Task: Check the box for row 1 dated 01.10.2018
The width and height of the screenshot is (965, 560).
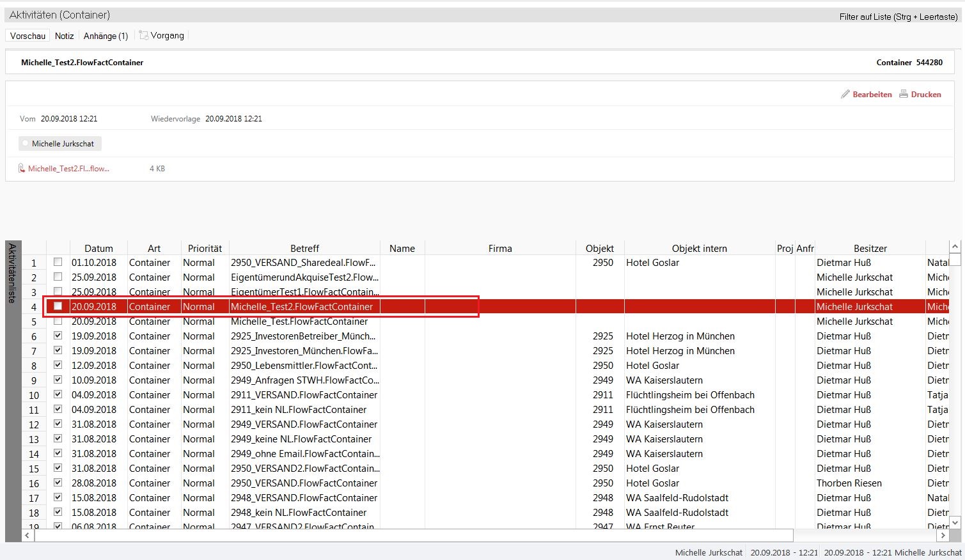Action: coord(58,262)
